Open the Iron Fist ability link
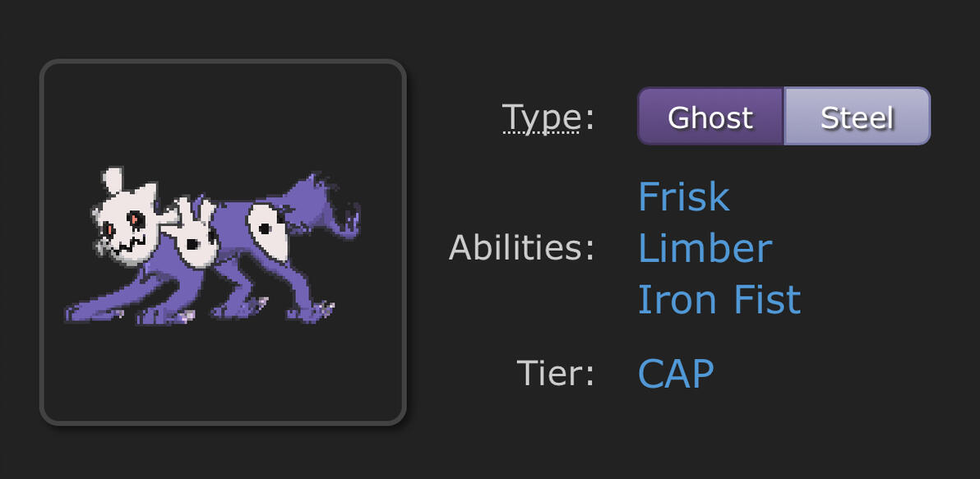This screenshot has width=980, height=479. click(719, 299)
